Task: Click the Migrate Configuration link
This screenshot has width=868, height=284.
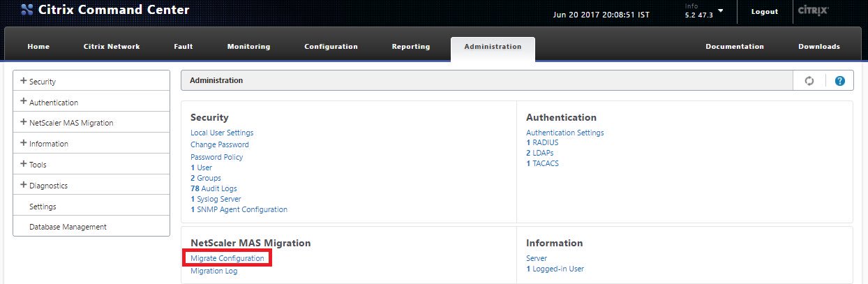Action: click(x=227, y=258)
